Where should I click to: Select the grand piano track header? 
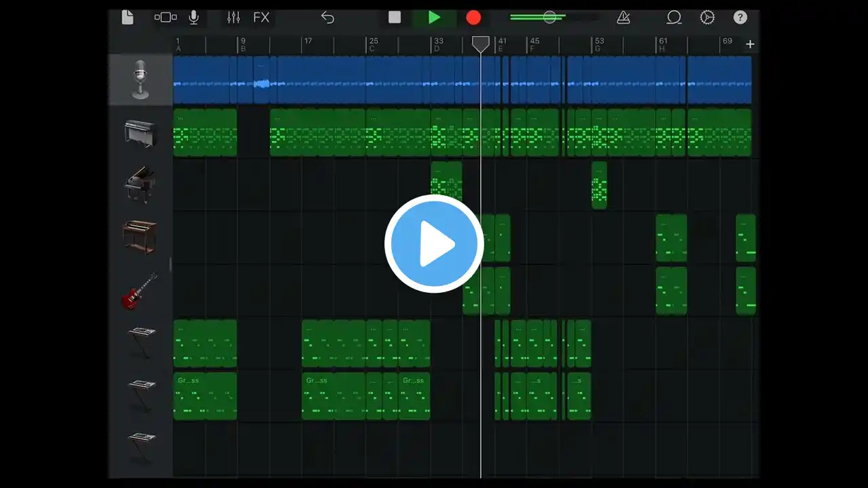140,185
